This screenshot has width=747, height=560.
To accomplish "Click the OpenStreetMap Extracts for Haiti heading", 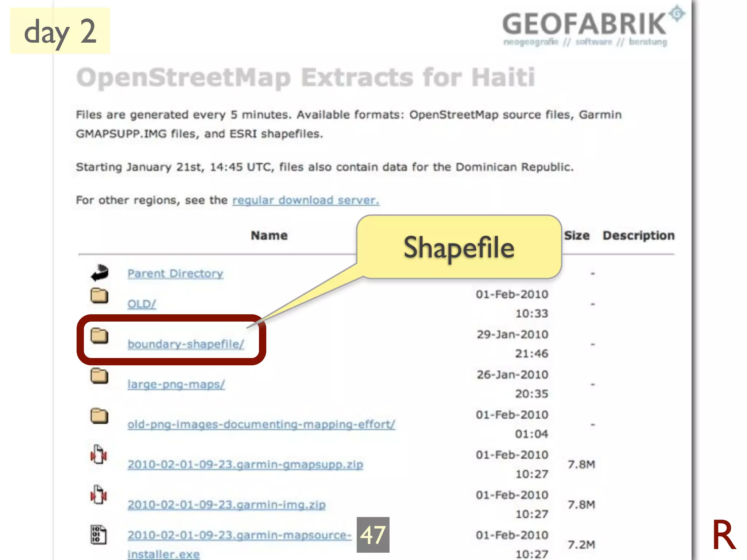I will coord(306,77).
